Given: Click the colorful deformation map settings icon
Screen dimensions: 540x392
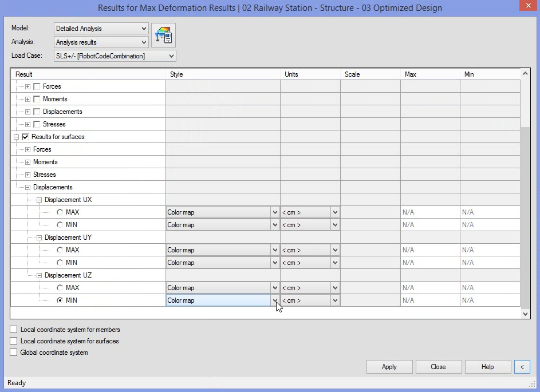Looking at the screenshot, I should [164, 34].
